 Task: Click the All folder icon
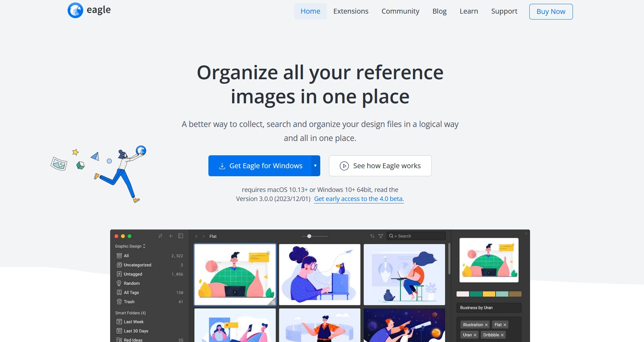(119, 256)
